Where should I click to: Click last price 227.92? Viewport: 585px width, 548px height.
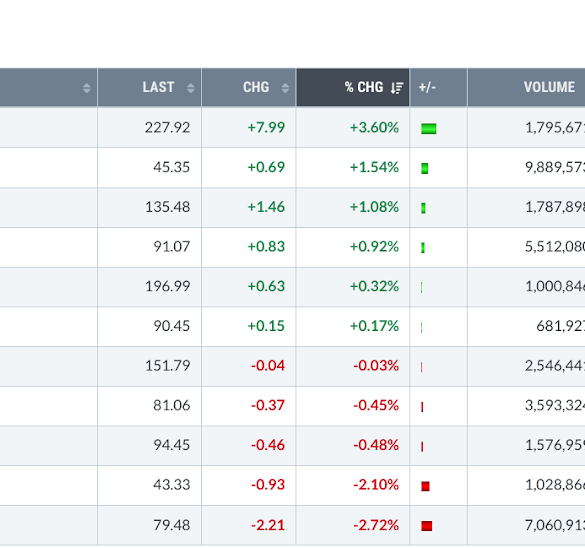pos(167,128)
